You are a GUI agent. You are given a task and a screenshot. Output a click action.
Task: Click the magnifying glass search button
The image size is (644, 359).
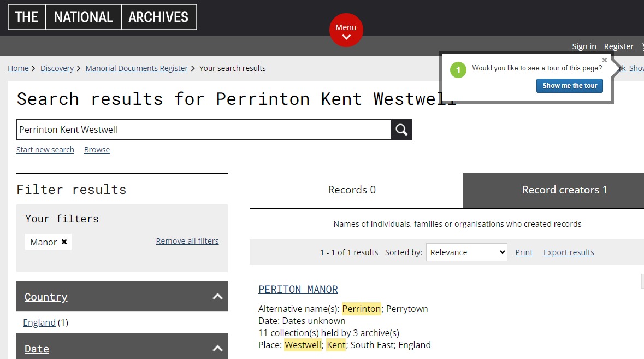(x=401, y=130)
